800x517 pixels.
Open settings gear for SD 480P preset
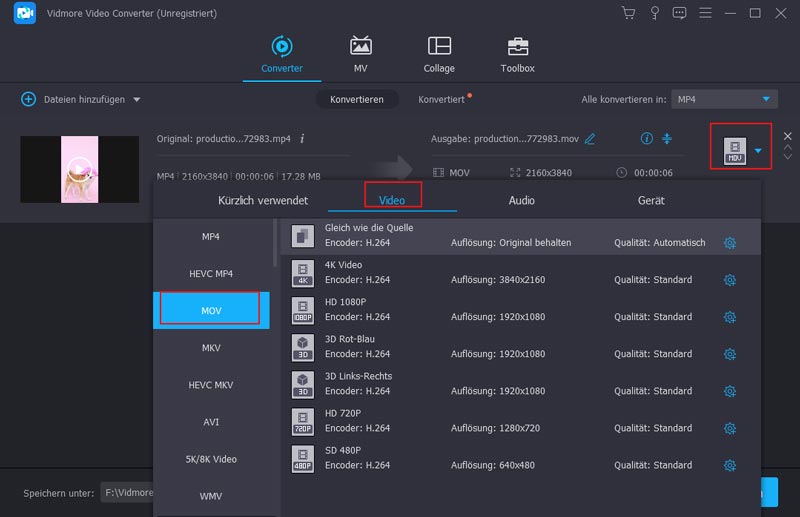729,465
